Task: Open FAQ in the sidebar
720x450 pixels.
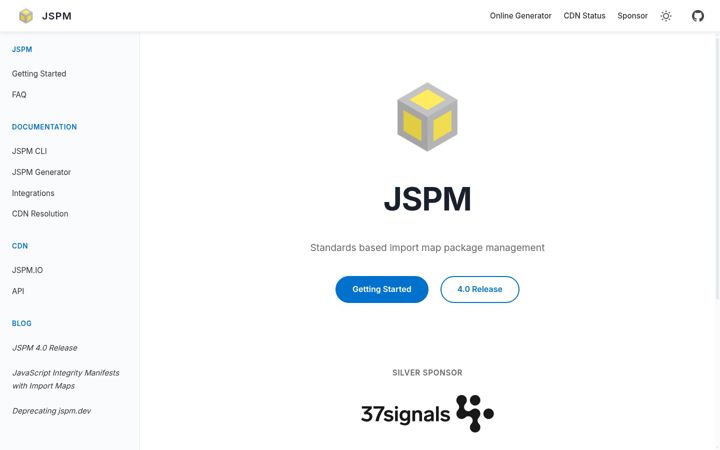Action: 19,95
